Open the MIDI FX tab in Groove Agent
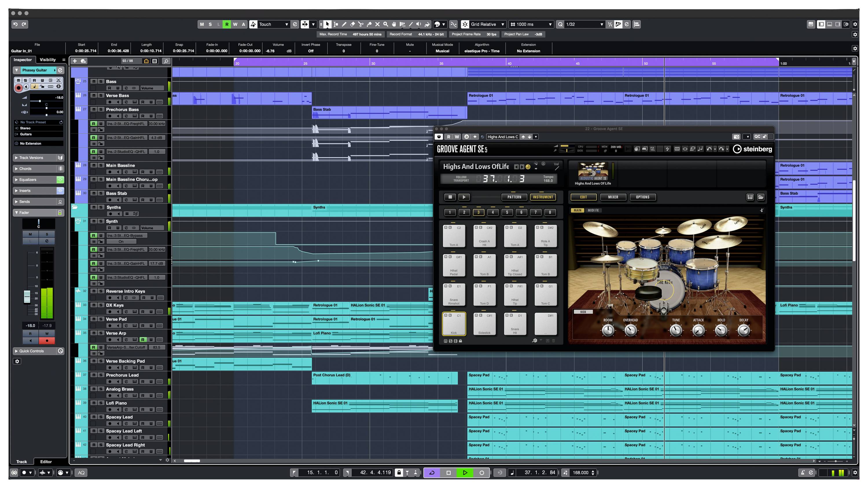This screenshot has height=488, width=868. [593, 210]
